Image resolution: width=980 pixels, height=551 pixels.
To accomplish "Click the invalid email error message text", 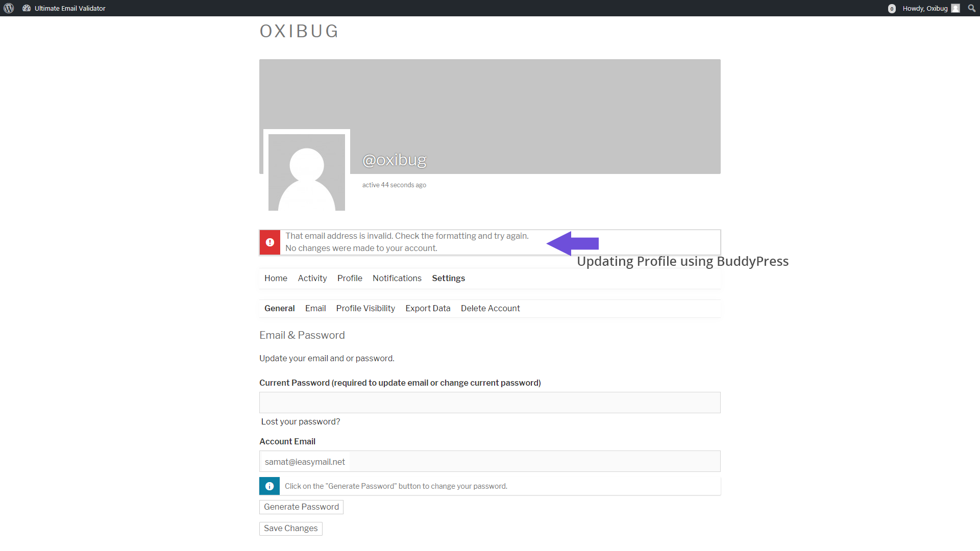I will pos(407,242).
